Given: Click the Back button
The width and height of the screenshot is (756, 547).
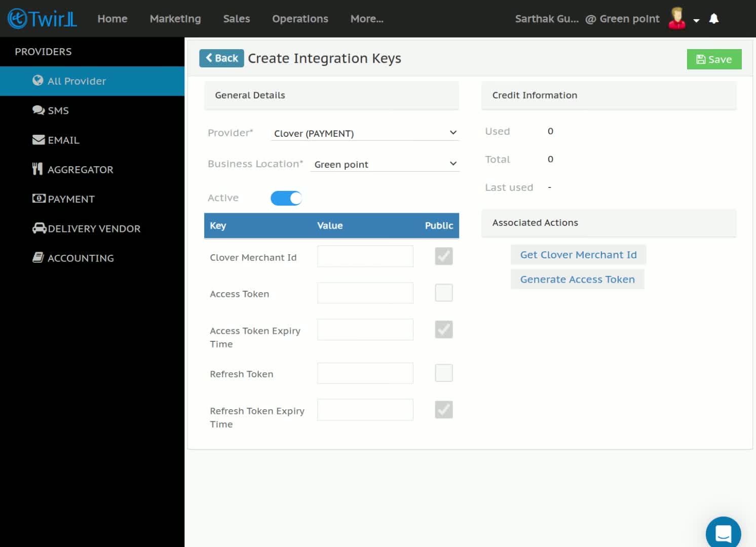Looking at the screenshot, I should (x=221, y=58).
